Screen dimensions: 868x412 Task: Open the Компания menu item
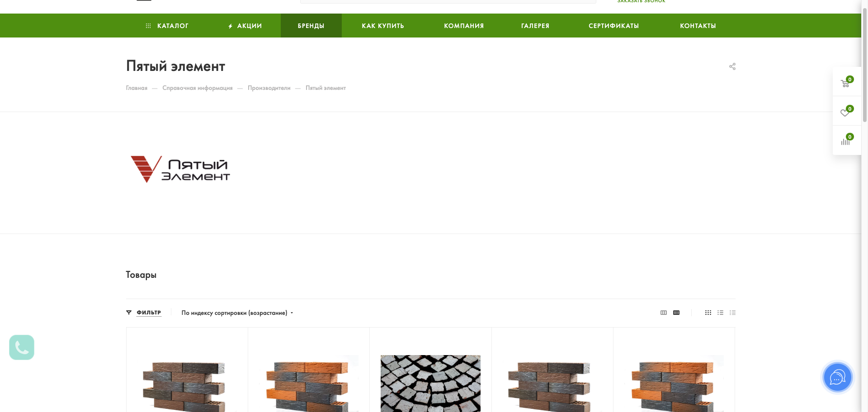464,26
